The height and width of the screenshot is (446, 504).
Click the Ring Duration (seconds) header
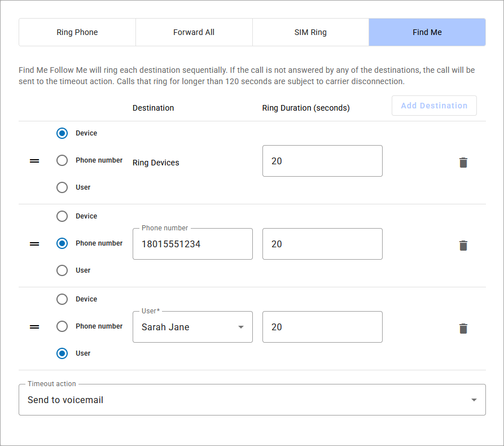(306, 108)
